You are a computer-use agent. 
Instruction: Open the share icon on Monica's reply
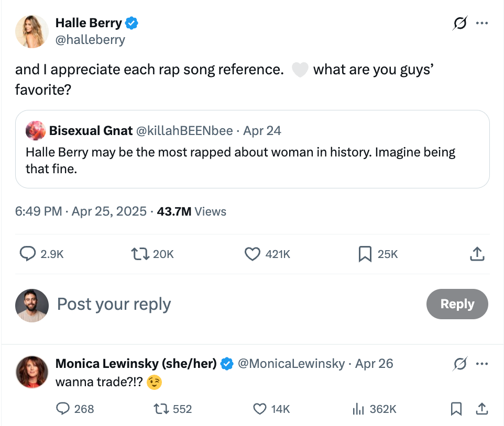pyautogui.click(x=483, y=409)
